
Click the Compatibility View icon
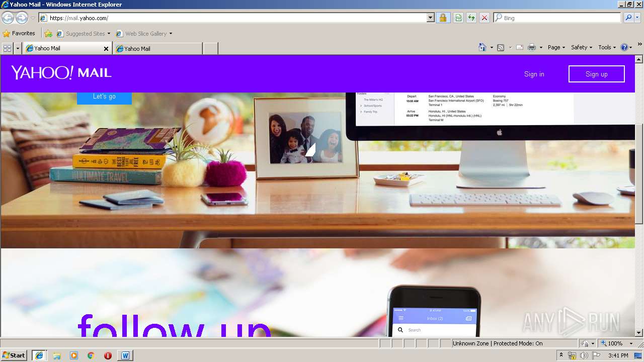[x=458, y=18]
